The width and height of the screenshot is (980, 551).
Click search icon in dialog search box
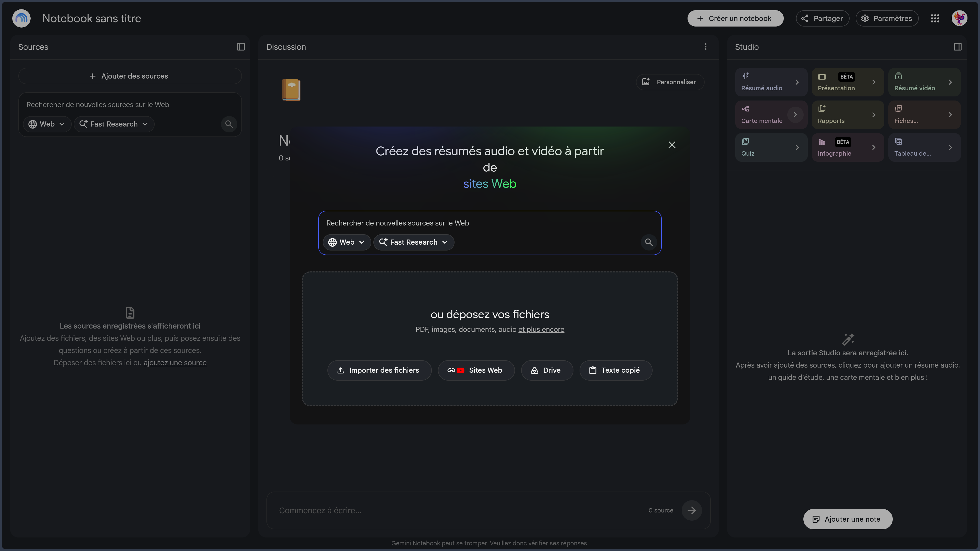(649, 242)
